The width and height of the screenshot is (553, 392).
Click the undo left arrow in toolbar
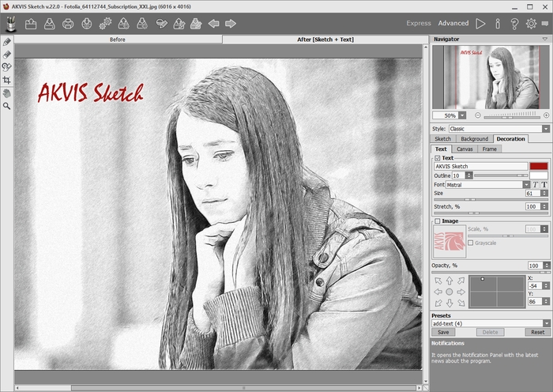[214, 24]
